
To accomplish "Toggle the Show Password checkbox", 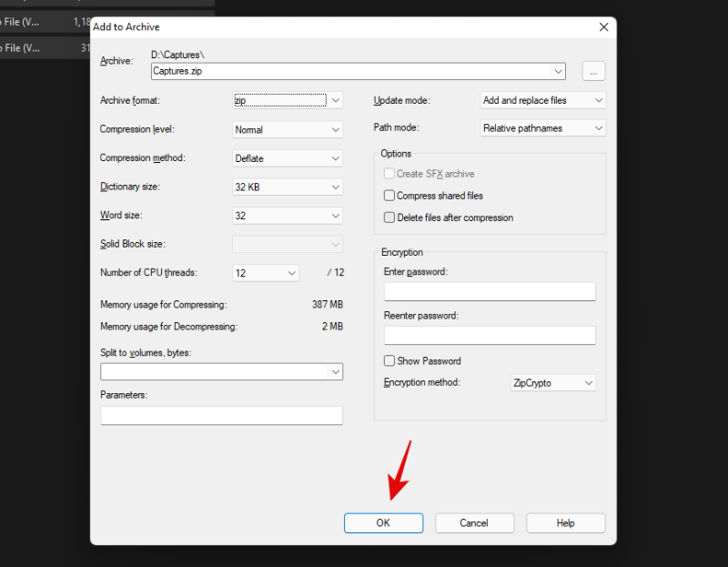I will pos(389,361).
